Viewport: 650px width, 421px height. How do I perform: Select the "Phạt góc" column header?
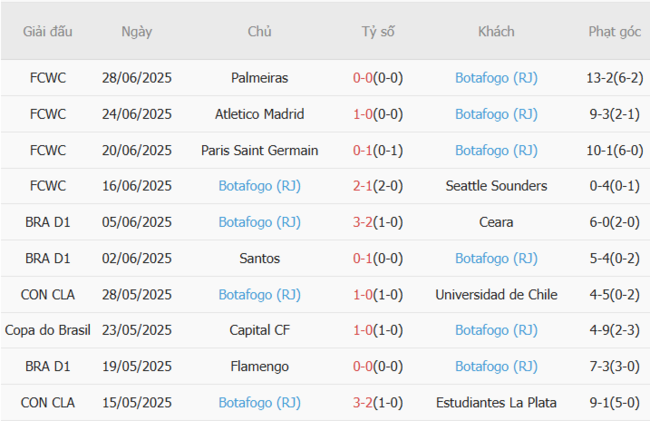(x=615, y=32)
